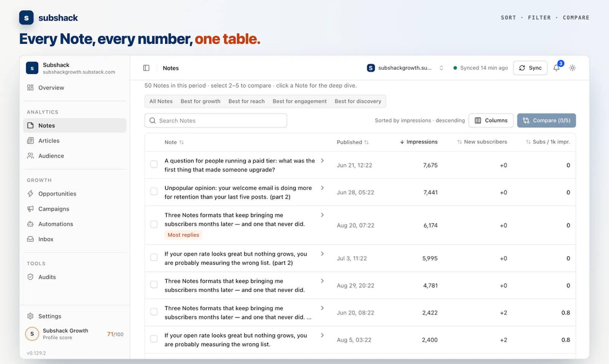Click the Automations robot icon
The image size is (609, 364).
tap(30, 224)
